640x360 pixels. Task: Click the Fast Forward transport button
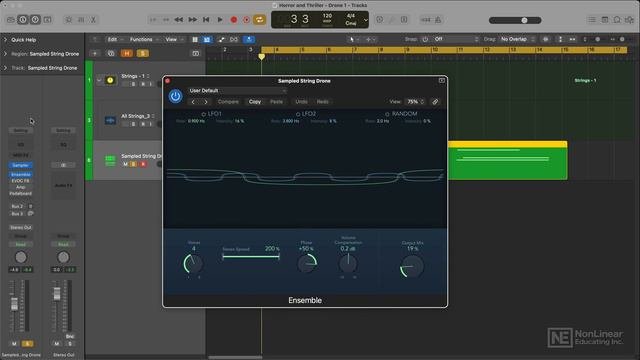192,20
